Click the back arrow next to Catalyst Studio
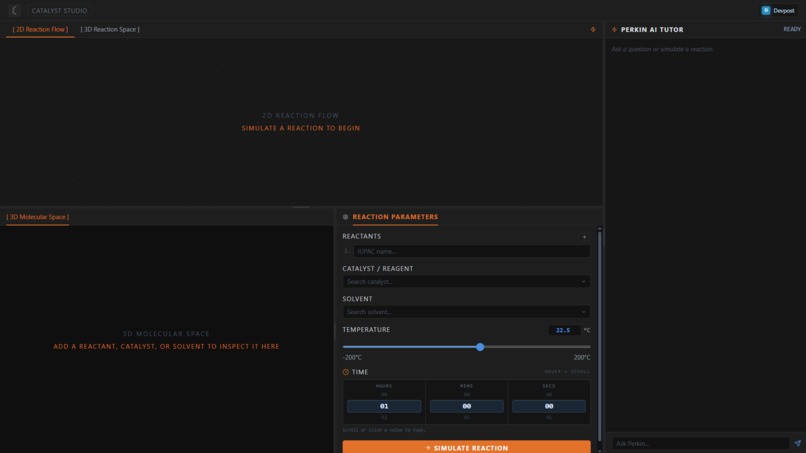The image size is (806, 453). coord(14,10)
